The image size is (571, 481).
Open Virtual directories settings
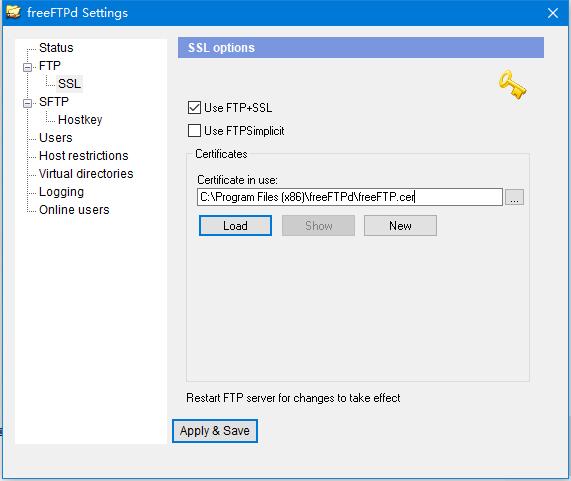tap(86, 174)
